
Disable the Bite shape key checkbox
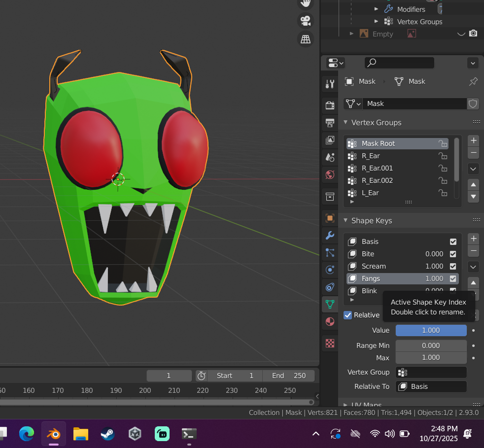point(453,254)
